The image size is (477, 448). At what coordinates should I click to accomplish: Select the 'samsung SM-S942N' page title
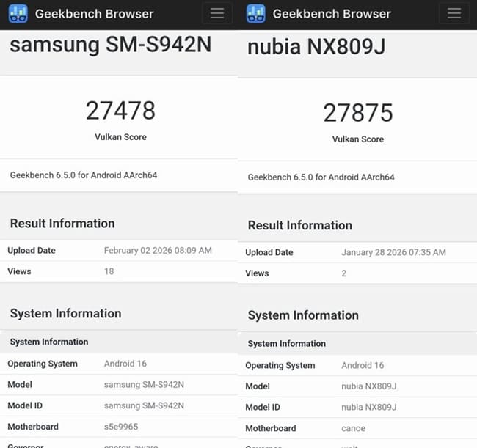click(x=110, y=45)
